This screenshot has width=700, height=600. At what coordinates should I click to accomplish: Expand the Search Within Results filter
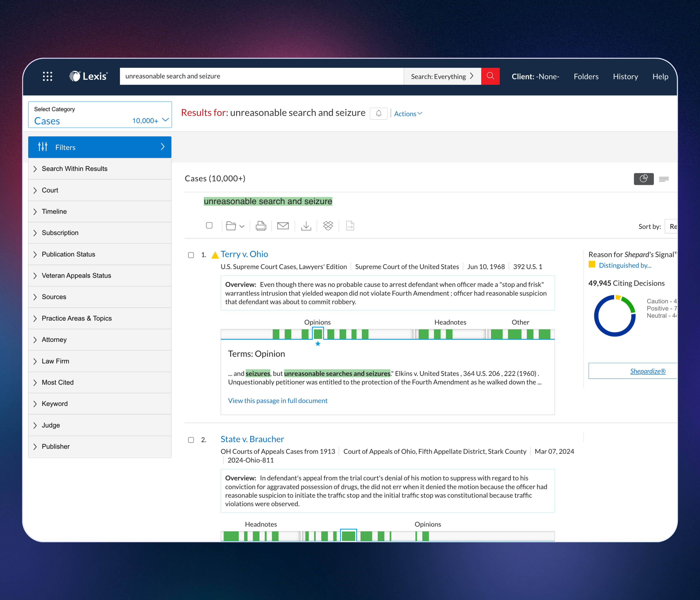coord(100,169)
